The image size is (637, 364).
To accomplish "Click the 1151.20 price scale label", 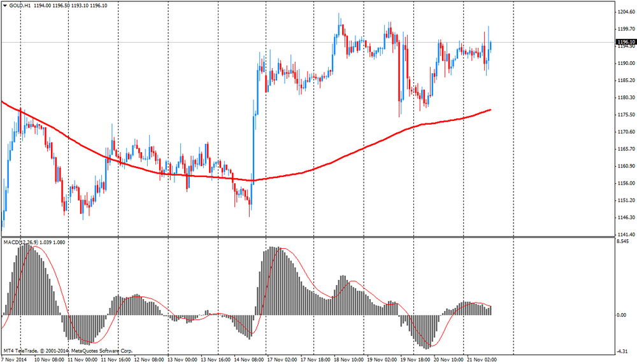I will tap(626, 200).
